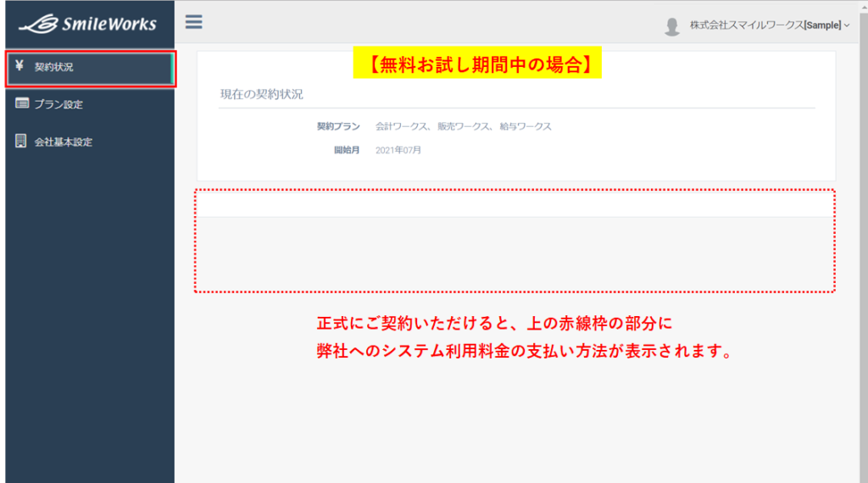Click the card icon beside プラン設定
This screenshot has height=483, width=868.
21,103
